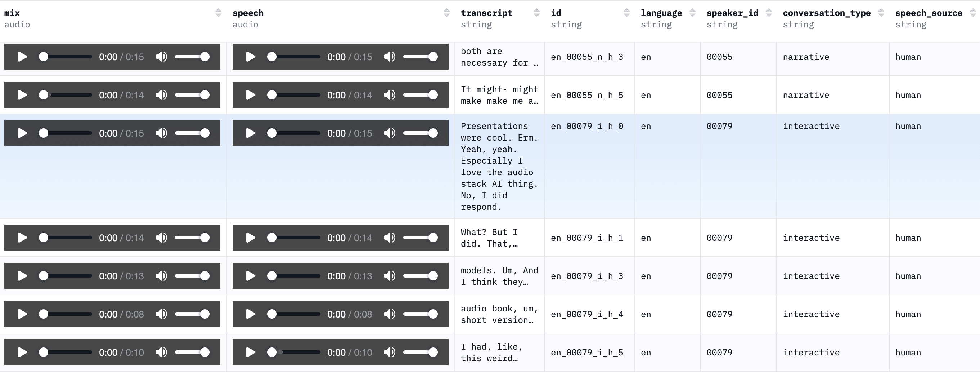
Task: Sort the id column using its sort arrows
Action: pyautogui.click(x=627, y=13)
